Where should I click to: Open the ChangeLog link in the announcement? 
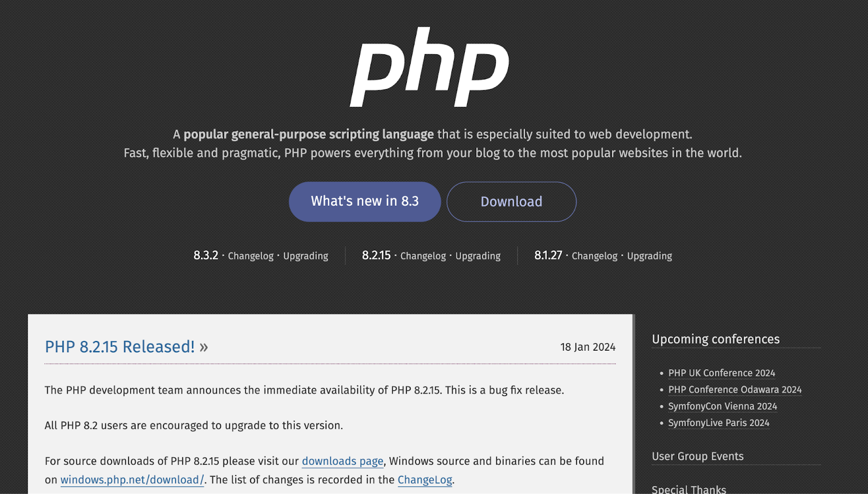424,480
